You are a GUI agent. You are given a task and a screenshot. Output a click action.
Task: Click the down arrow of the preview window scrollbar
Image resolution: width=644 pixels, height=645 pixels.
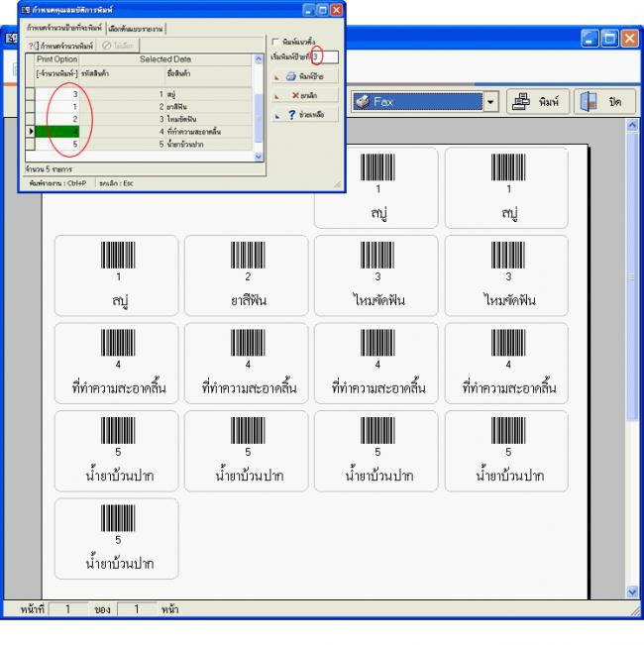pyautogui.click(x=632, y=591)
